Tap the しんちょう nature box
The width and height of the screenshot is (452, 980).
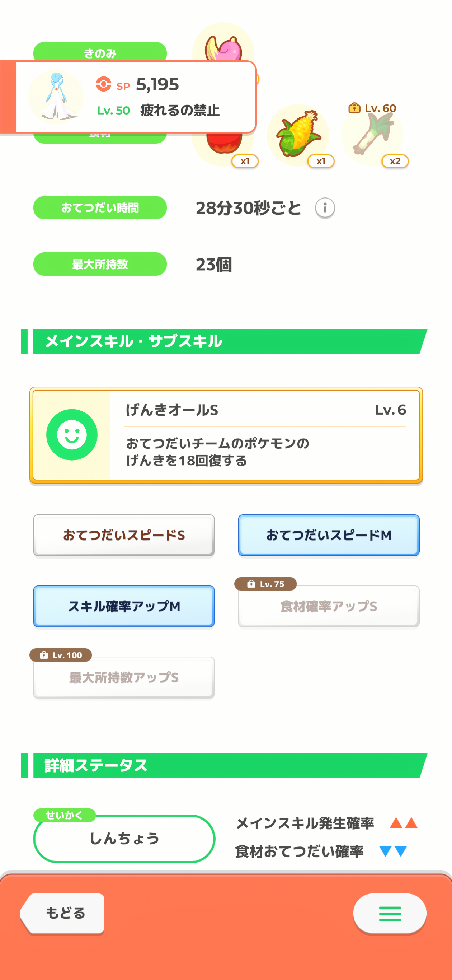(124, 839)
